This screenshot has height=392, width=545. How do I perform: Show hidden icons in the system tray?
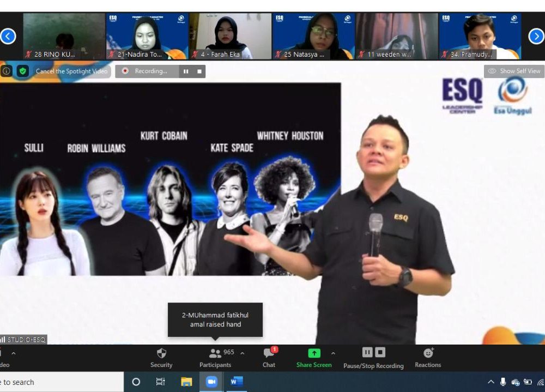[491, 382]
